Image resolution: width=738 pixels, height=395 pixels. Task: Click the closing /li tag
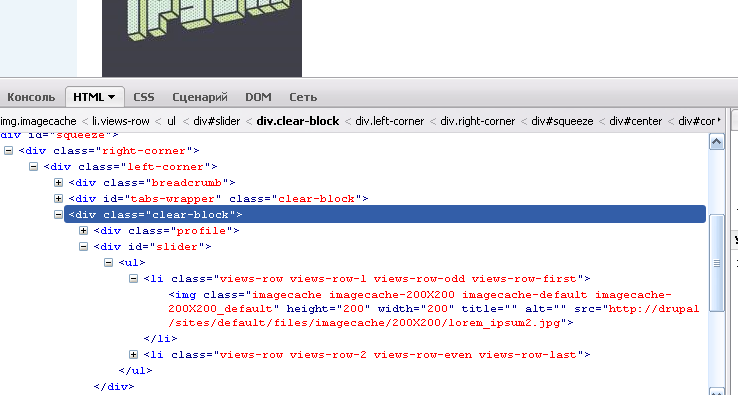click(x=160, y=339)
